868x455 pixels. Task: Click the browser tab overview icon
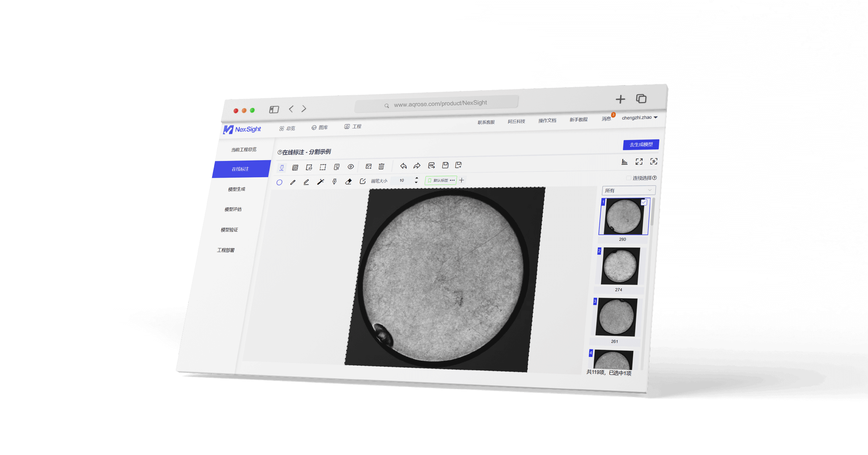point(641,99)
